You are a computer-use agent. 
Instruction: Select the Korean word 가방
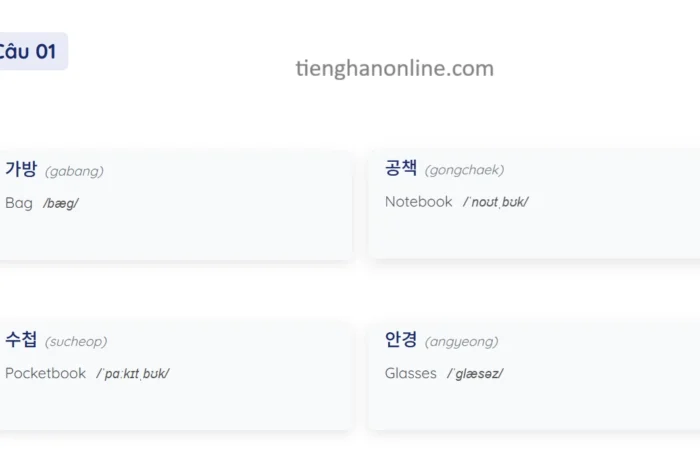tap(21, 169)
